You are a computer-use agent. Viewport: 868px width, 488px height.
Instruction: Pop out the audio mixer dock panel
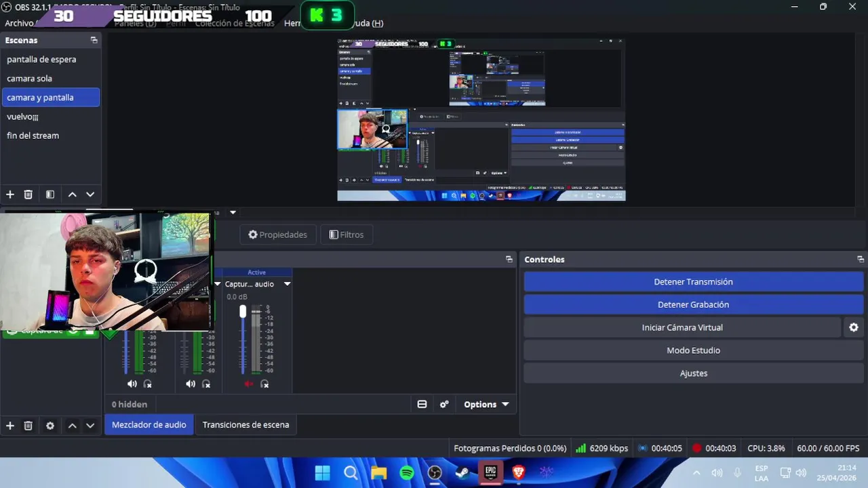click(509, 260)
